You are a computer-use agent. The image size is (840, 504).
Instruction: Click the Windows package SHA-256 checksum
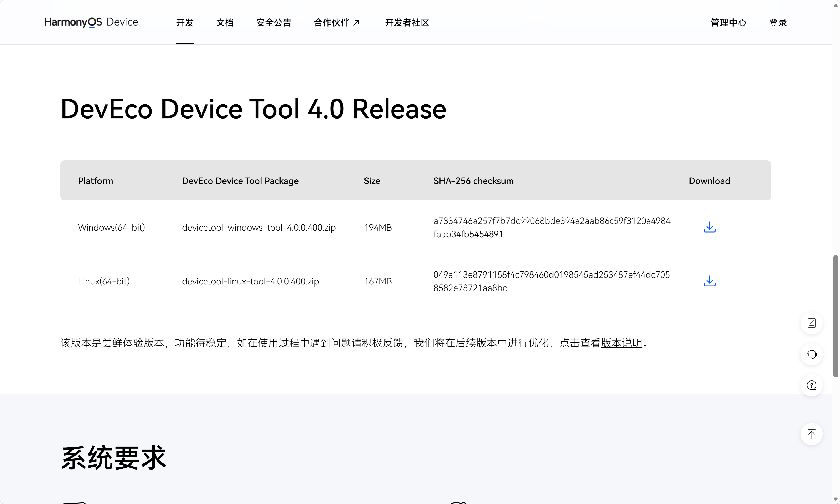pyautogui.click(x=552, y=227)
